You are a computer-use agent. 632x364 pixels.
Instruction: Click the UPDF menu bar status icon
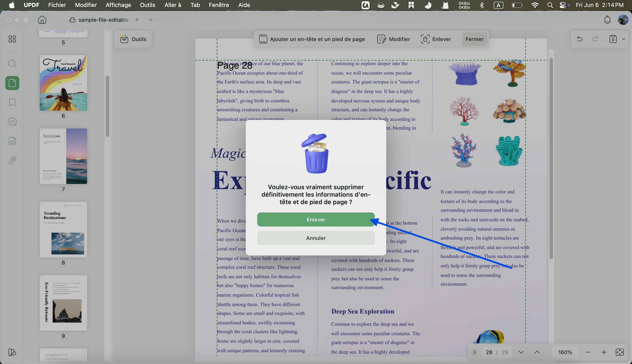[x=366, y=5]
